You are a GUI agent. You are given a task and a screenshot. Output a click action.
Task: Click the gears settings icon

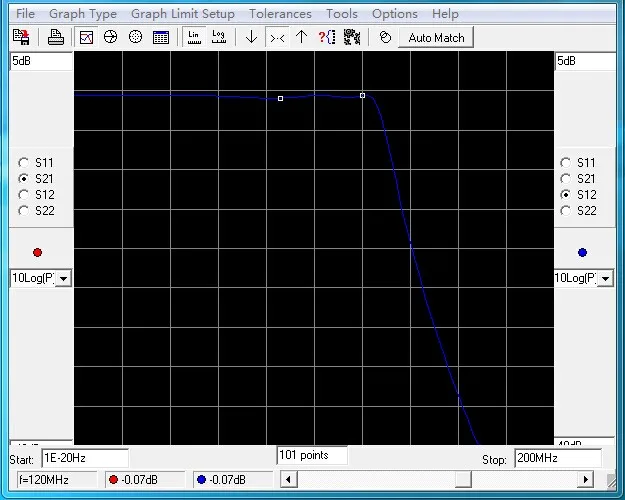(x=352, y=37)
